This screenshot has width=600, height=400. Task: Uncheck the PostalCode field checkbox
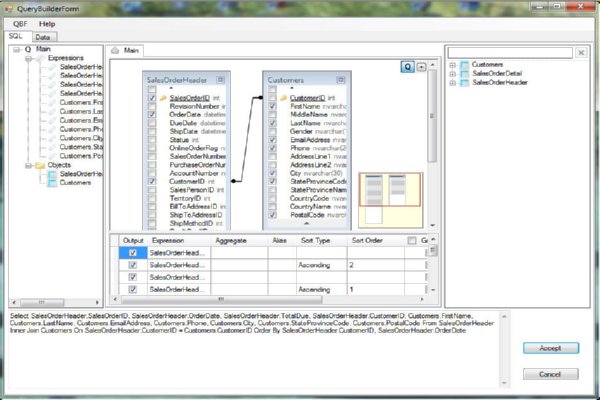(x=272, y=215)
